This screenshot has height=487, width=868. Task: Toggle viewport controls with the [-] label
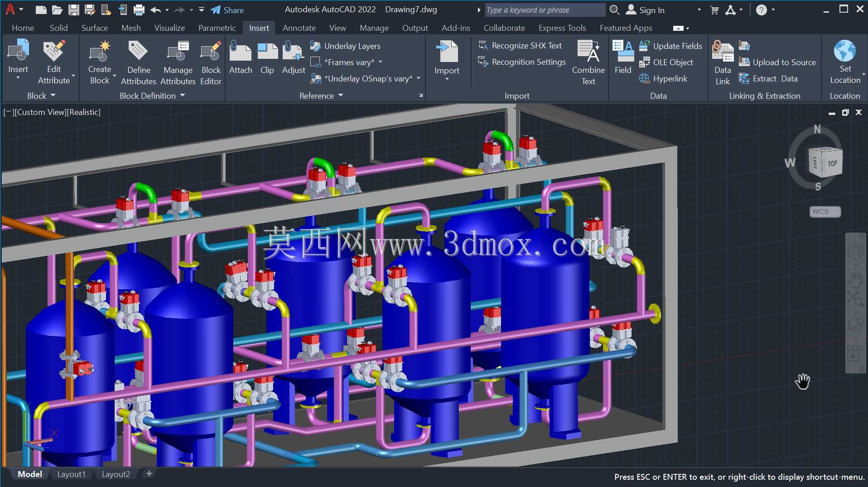(8, 112)
